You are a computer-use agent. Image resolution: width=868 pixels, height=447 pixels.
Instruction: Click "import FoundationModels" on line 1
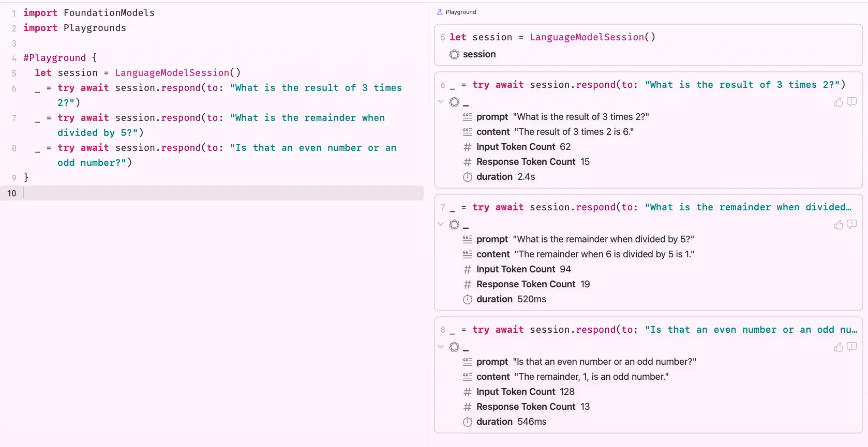(89, 13)
